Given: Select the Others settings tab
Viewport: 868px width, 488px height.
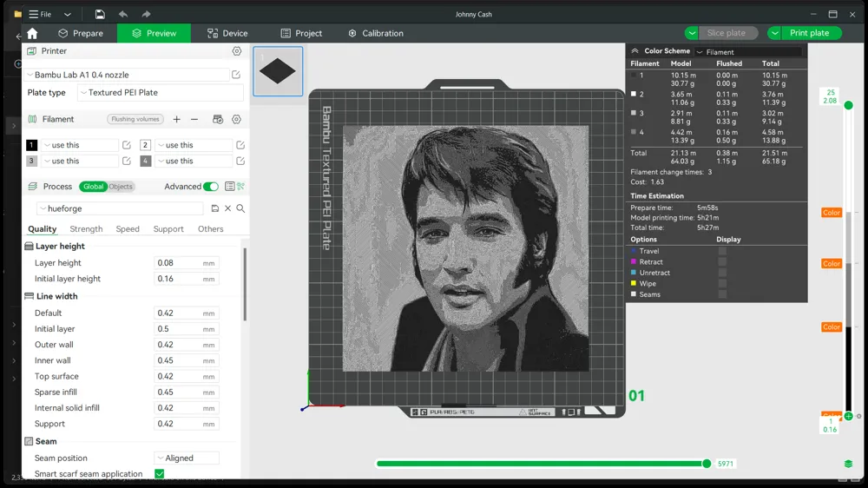Looking at the screenshot, I should pyautogui.click(x=211, y=228).
